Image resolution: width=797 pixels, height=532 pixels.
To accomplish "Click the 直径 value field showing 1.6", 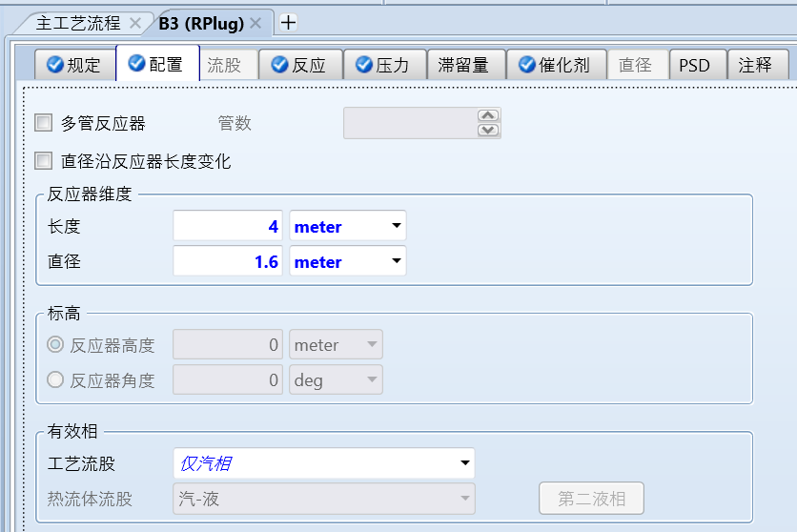I will click(228, 261).
